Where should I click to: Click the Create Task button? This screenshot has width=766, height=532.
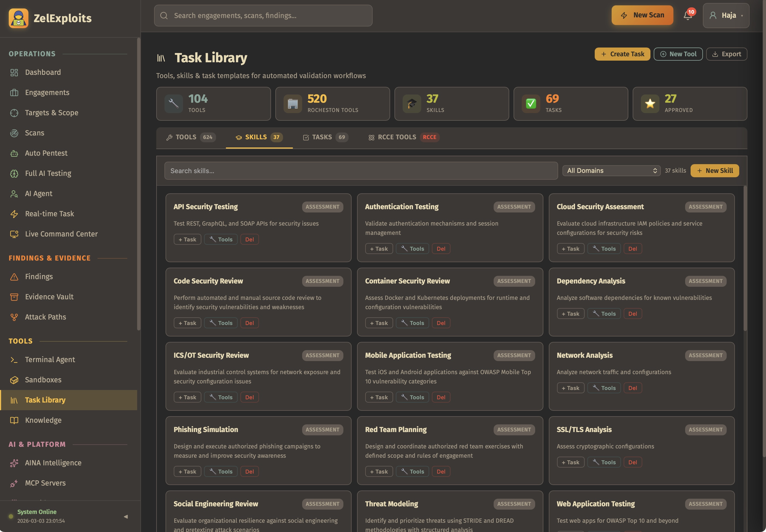coord(622,54)
